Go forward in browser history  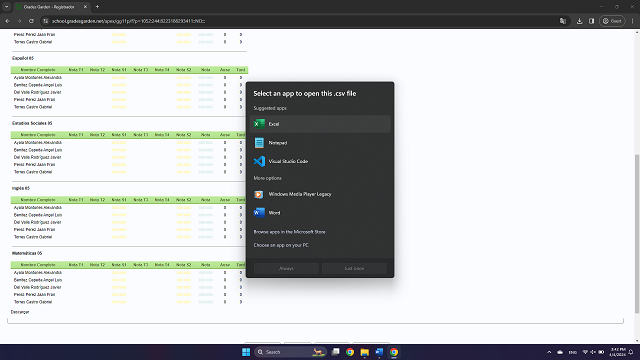pyautogui.click(x=19, y=21)
